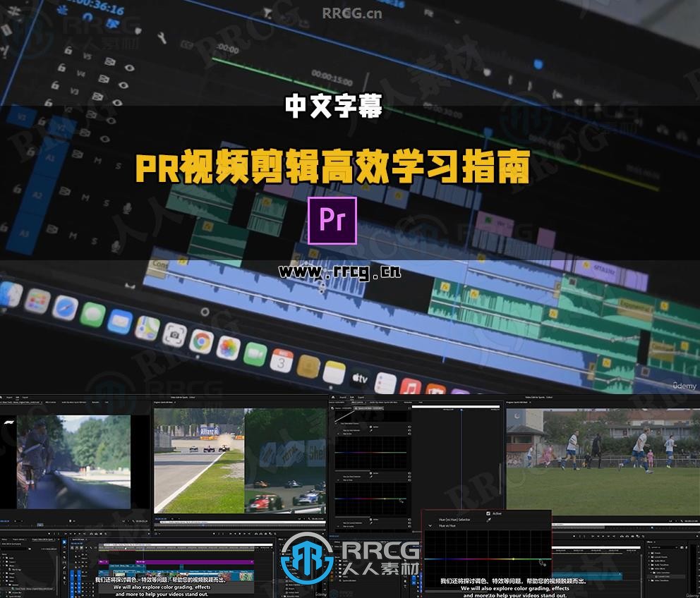
Task: Solo audio track A2 with its S button
Action: tap(107, 204)
